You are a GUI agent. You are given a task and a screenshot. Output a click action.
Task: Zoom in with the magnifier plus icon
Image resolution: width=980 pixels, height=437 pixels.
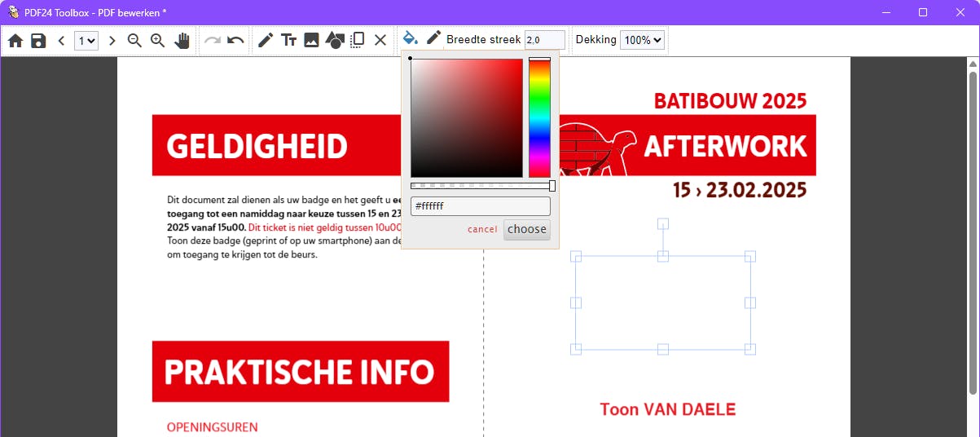click(x=158, y=41)
